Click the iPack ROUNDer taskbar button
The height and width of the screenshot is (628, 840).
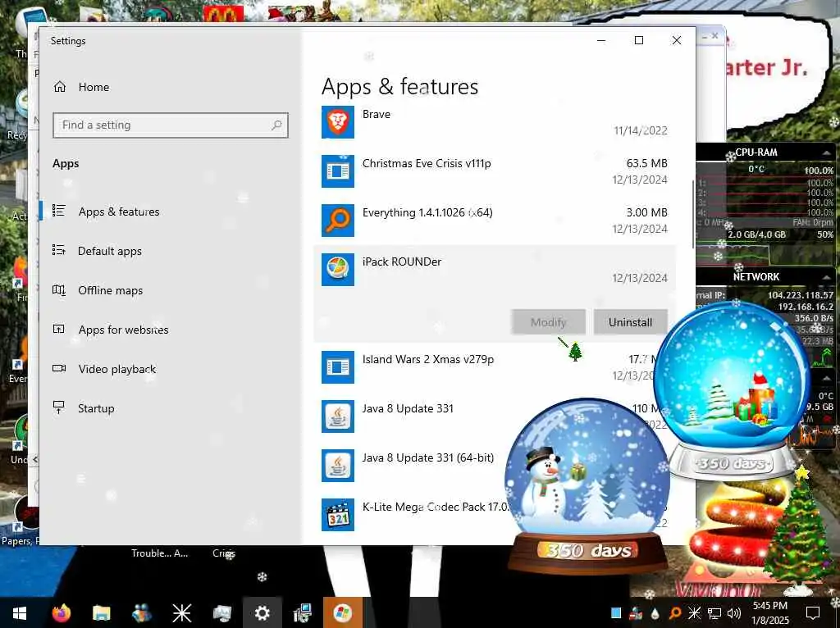coord(343,613)
